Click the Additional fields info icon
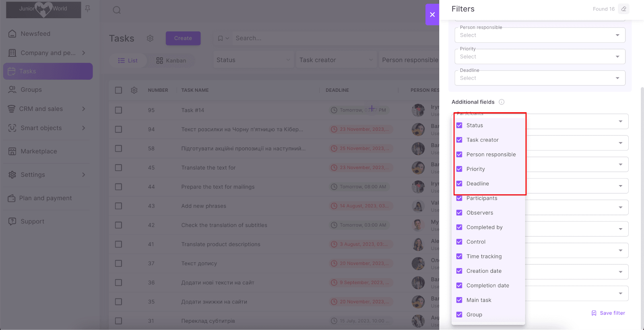644x330 pixels. point(502,102)
